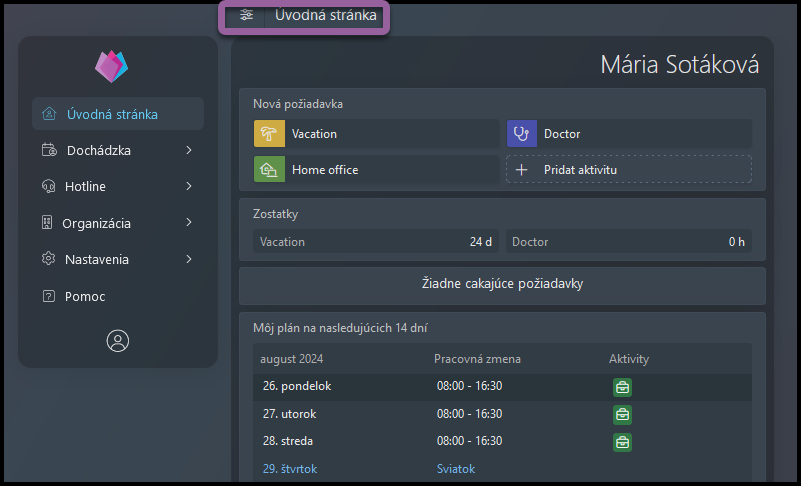Expand the Hotline submenu
801x486 pixels.
coord(188,187)
